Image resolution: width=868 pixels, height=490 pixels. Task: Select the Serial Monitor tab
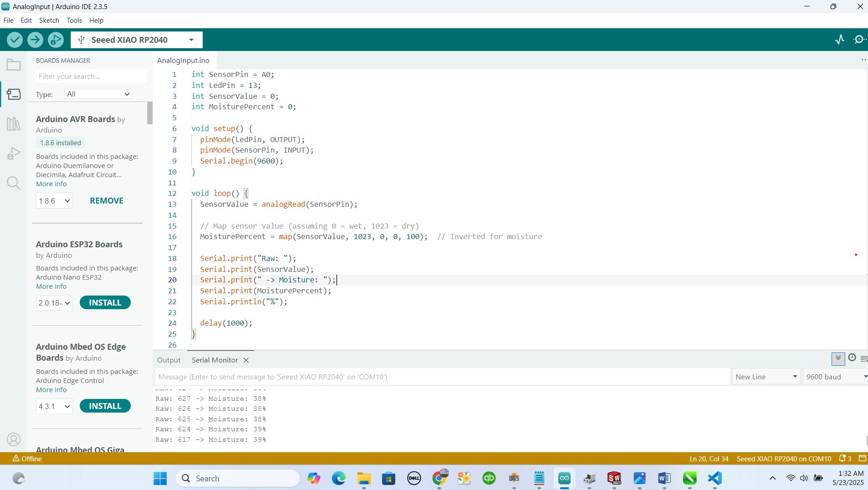click(215, 360)
